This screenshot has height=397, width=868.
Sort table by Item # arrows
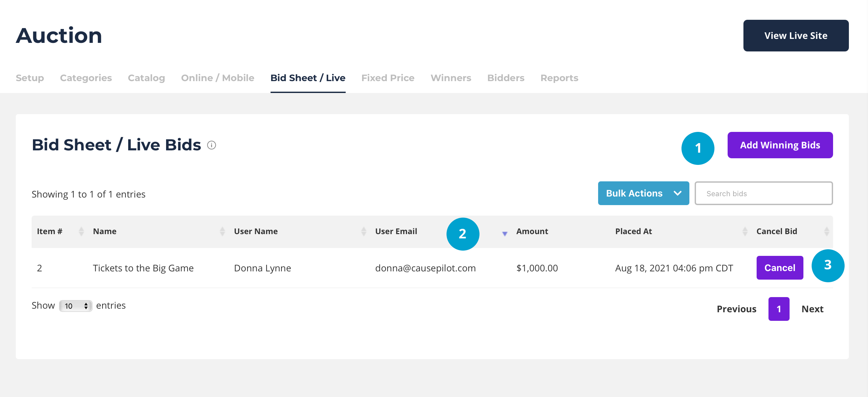81,231
